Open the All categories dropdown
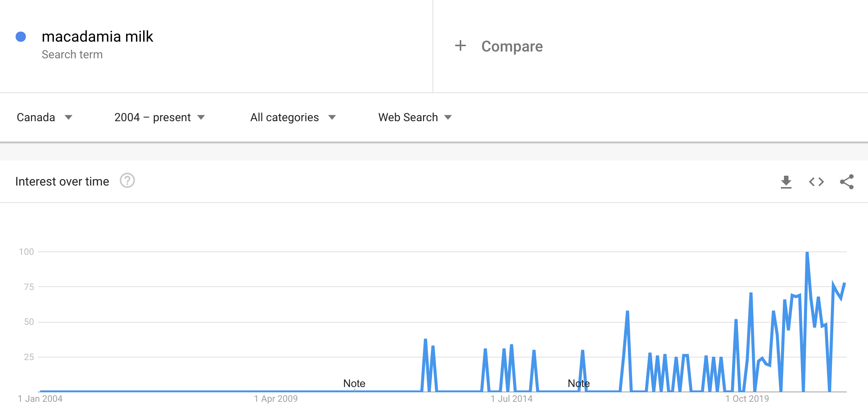 tap(293, 117)
